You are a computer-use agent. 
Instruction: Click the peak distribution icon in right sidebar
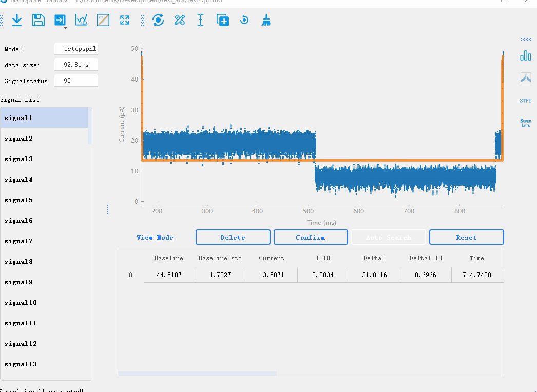click(526, 77)
